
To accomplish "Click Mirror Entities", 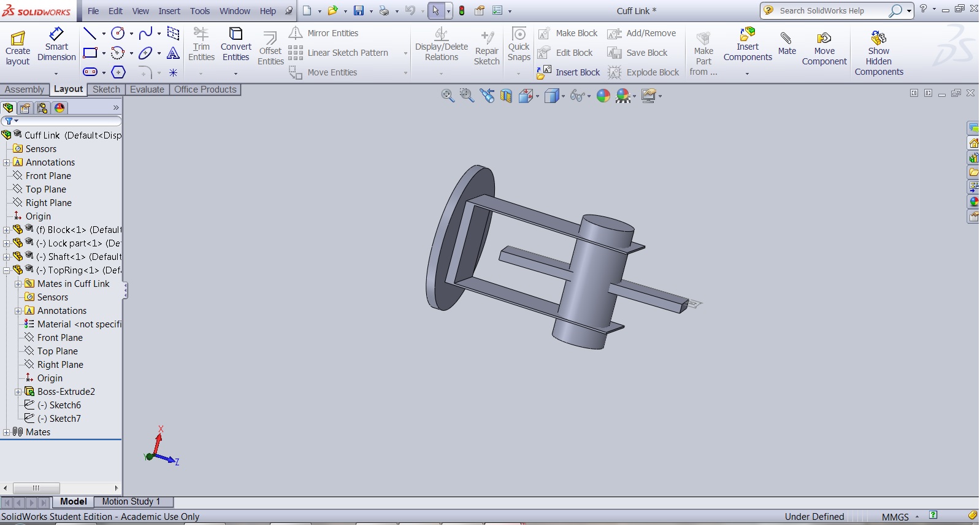I will click(x=324, y=33).
